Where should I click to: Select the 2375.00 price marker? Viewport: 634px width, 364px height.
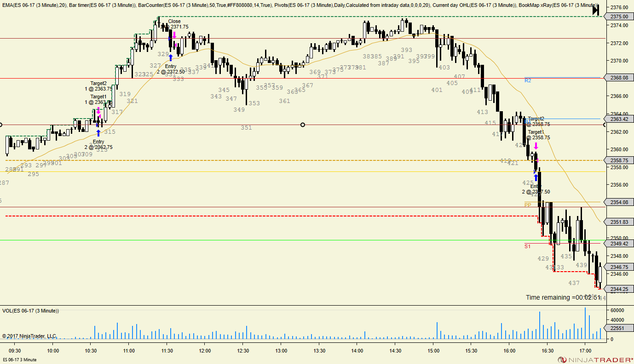click(619, 17)
